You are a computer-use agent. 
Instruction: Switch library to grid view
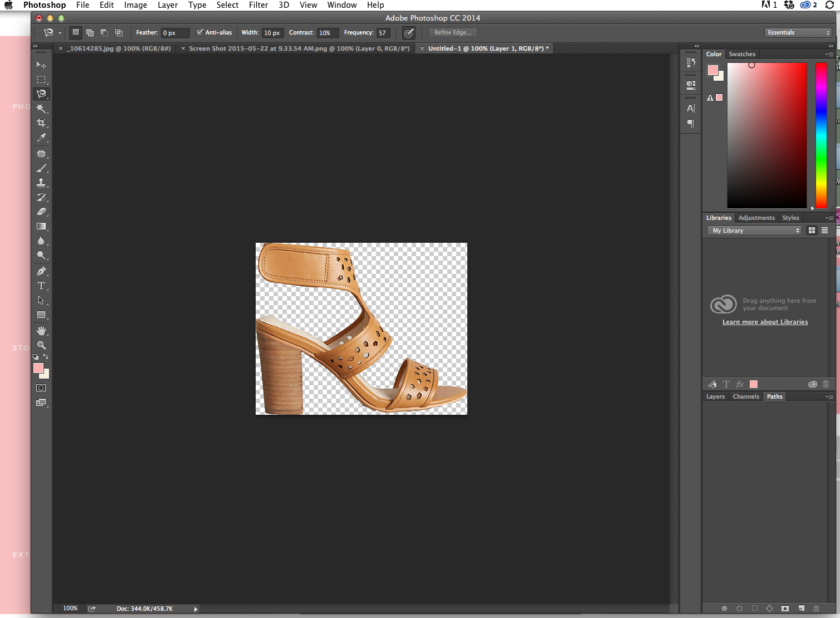pyautogui.click(x=812, y=230)
